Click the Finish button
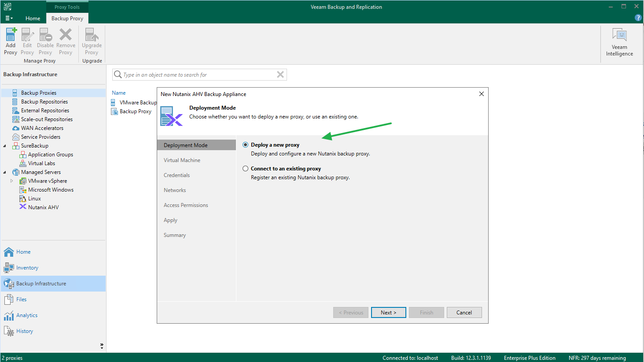644x362 pixels. (x=427, y=313)
